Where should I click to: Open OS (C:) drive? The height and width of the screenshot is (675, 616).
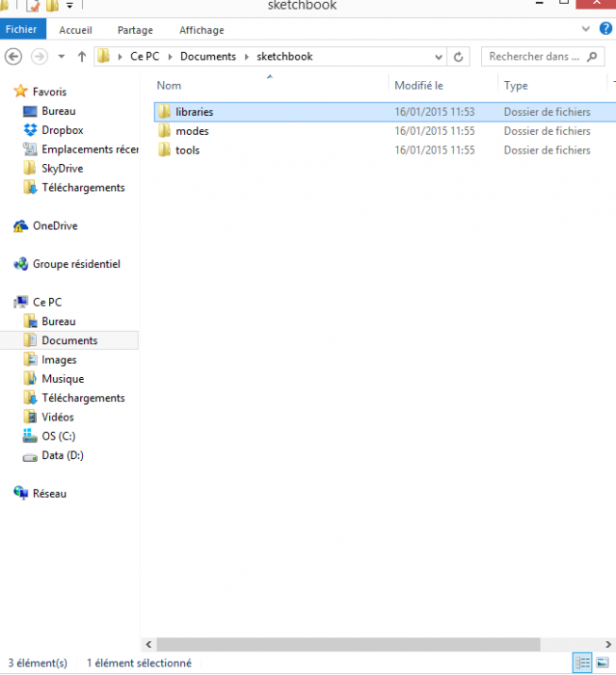[58, 436]
